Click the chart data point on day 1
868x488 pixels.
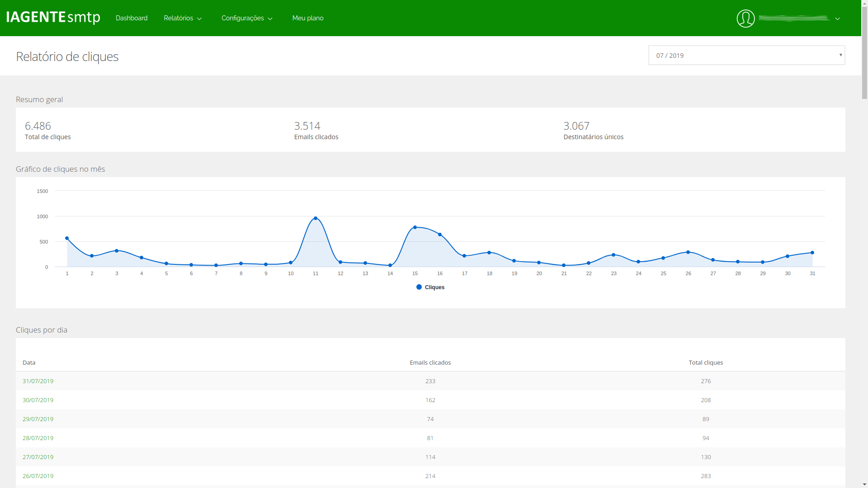tap(67, 238)
